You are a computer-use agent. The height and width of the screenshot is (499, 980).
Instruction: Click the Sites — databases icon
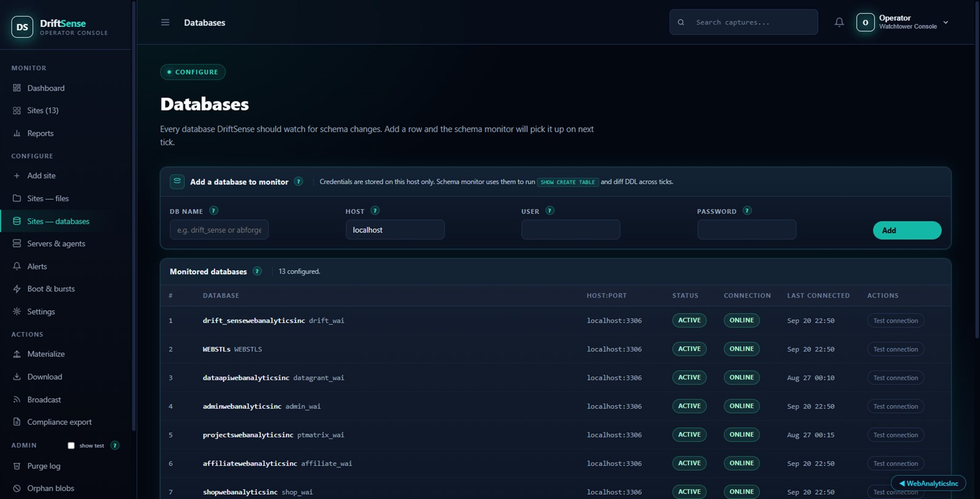(x=17, y=221)
